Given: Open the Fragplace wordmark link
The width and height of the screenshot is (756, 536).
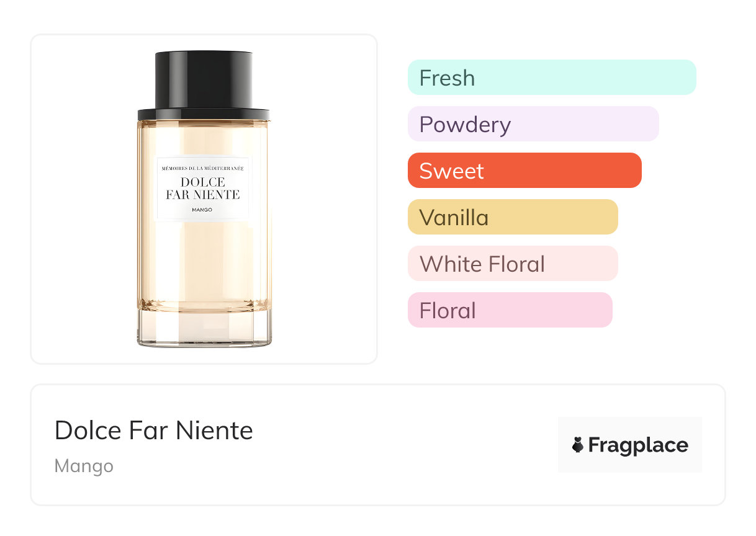Looking at the screenshot, I should [x=638, y=445].
